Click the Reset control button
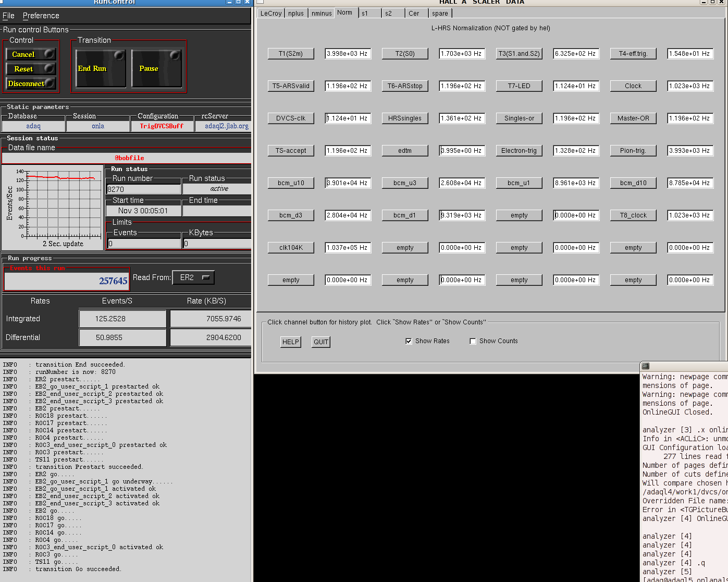 (x=31, y=69)
